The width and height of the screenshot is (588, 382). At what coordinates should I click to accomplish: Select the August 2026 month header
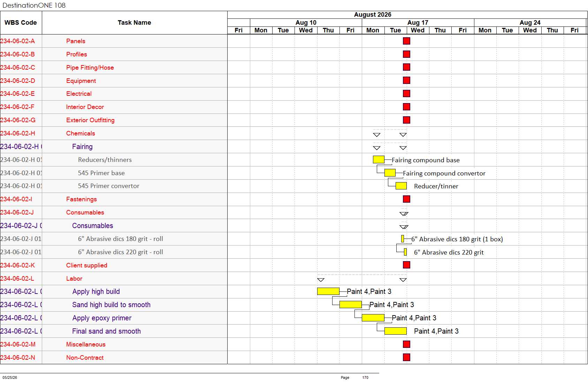373,15
